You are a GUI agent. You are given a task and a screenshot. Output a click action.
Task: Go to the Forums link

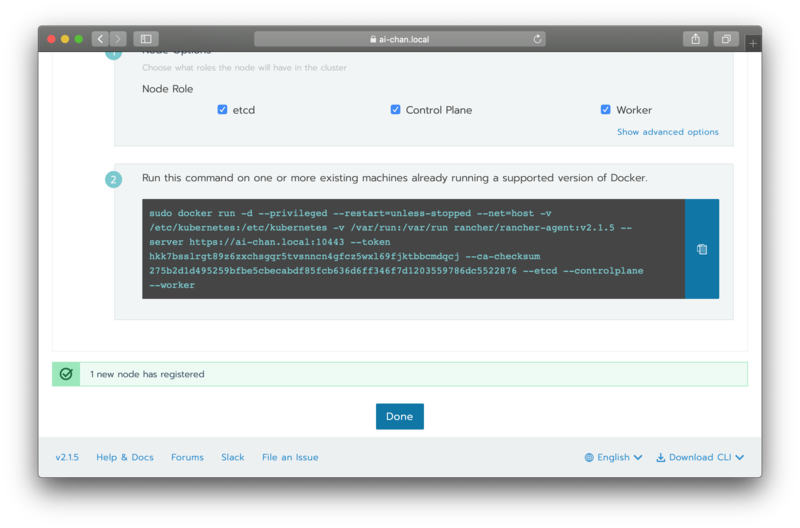187,457
